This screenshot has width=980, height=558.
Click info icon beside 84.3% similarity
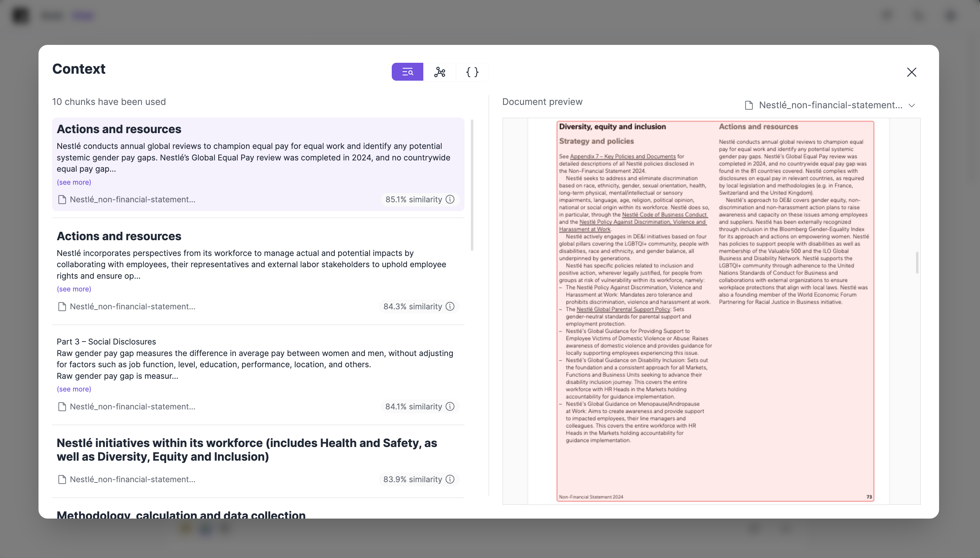pyautogui.click(x=450, y=306)
